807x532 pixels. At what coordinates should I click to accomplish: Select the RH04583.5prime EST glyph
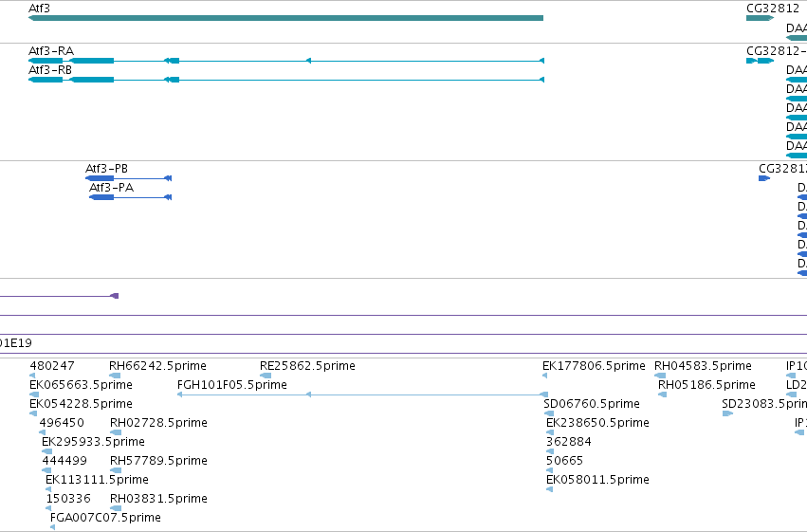click(x=660, y=376)
